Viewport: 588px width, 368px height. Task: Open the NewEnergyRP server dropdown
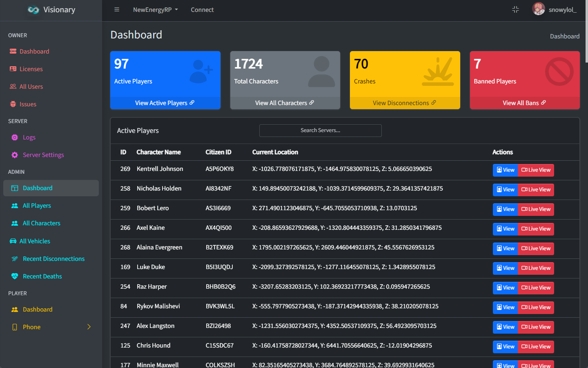(x=156, y=10)
